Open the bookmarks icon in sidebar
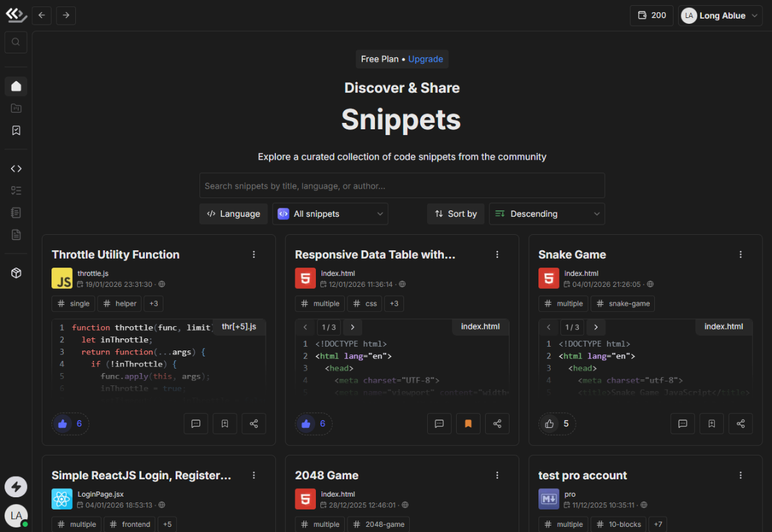The width and height of the screenshot is (772, 532). tap(16, 131)
